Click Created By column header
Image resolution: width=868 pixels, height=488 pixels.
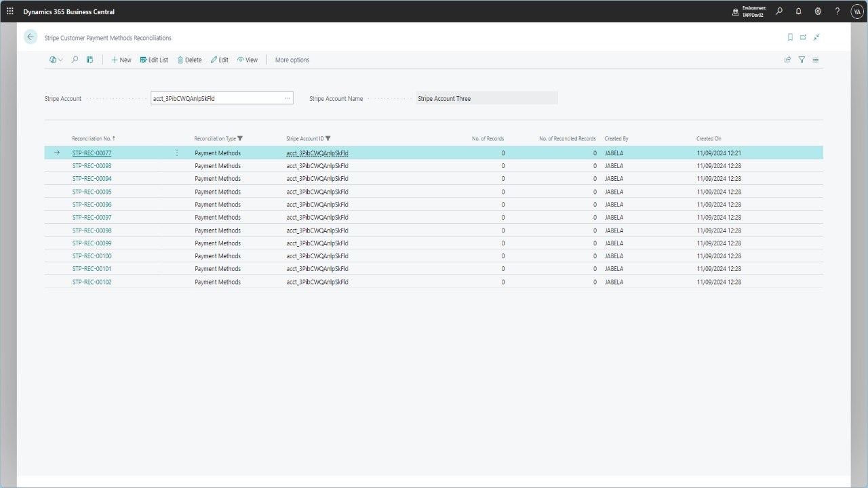point(616,138)
